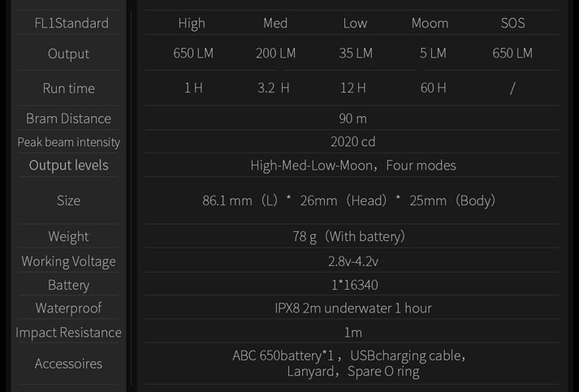The width and height of the screenshot is (579, 392).
Task: Click the 78 g With battery value
Action: (348, 236)
